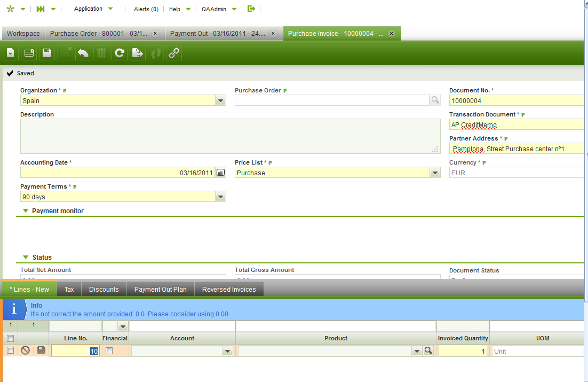Undo changes with the curved arrow icon
This screenshot has width=588, height=382.
(83, 53)
